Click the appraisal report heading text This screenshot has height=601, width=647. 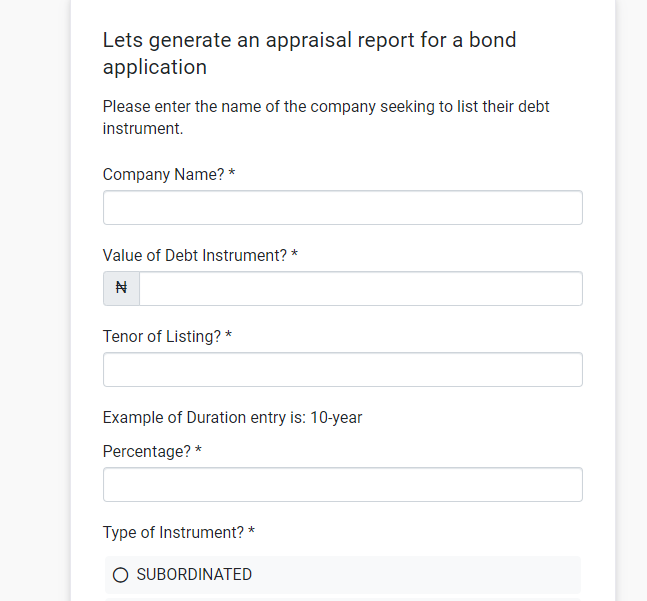point(309,53)
